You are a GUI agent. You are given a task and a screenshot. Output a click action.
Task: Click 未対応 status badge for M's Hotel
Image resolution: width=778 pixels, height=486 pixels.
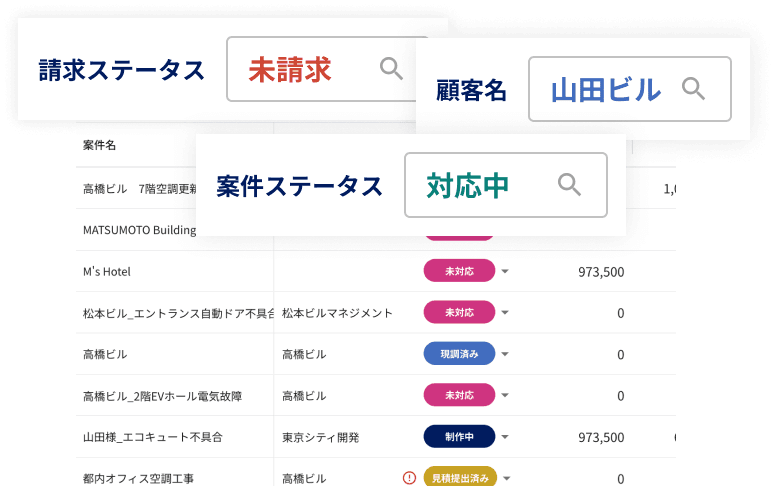(x=460, y=271)
